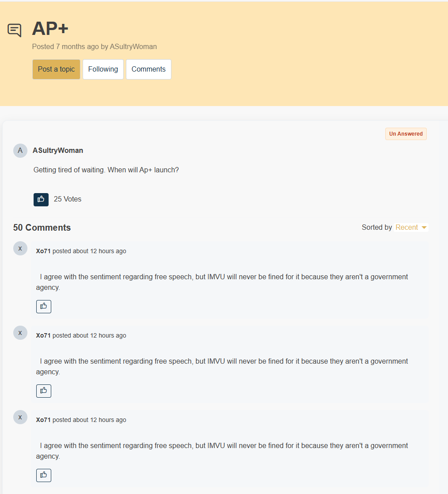Open Xo71 profile from the first comment
Viewport: 448px width, 494px height.
point(43,251)
